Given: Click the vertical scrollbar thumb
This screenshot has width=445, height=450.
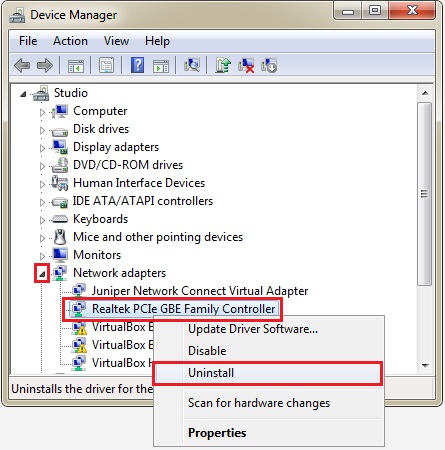Looking at the screenshot, I should (425, 193).
